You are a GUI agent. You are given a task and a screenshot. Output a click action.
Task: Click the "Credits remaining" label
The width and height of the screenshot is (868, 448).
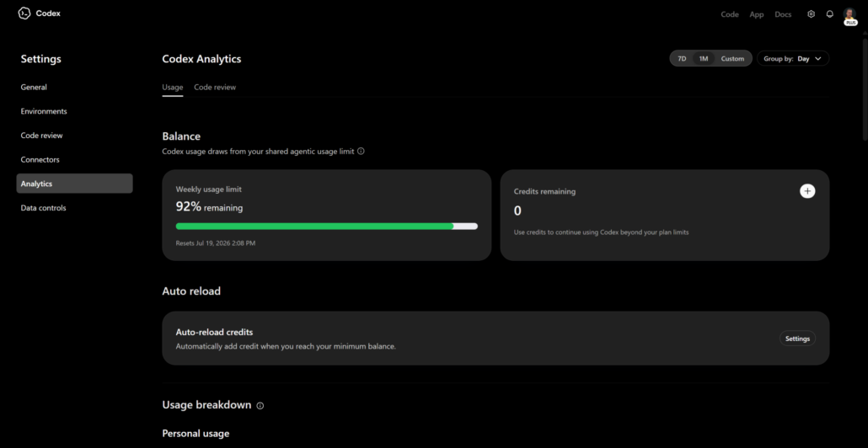coord(544,192)
